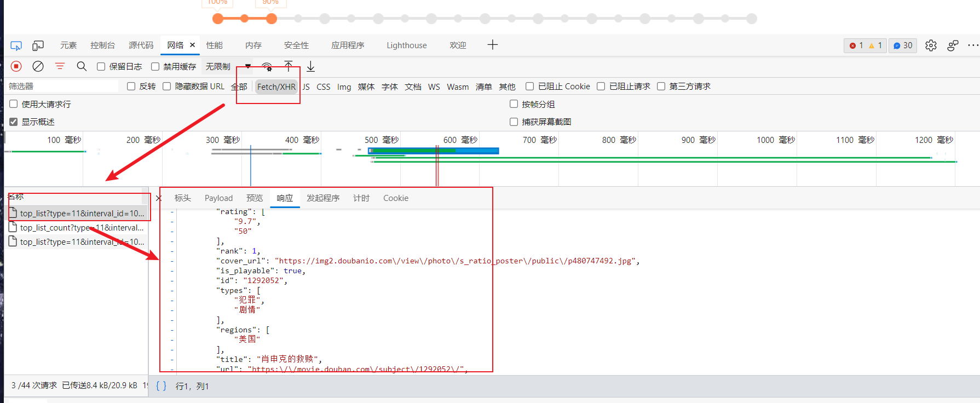Enable 禁用缓存 checkbox
Viewport: 980px width, 403px height.
point(155,66)
